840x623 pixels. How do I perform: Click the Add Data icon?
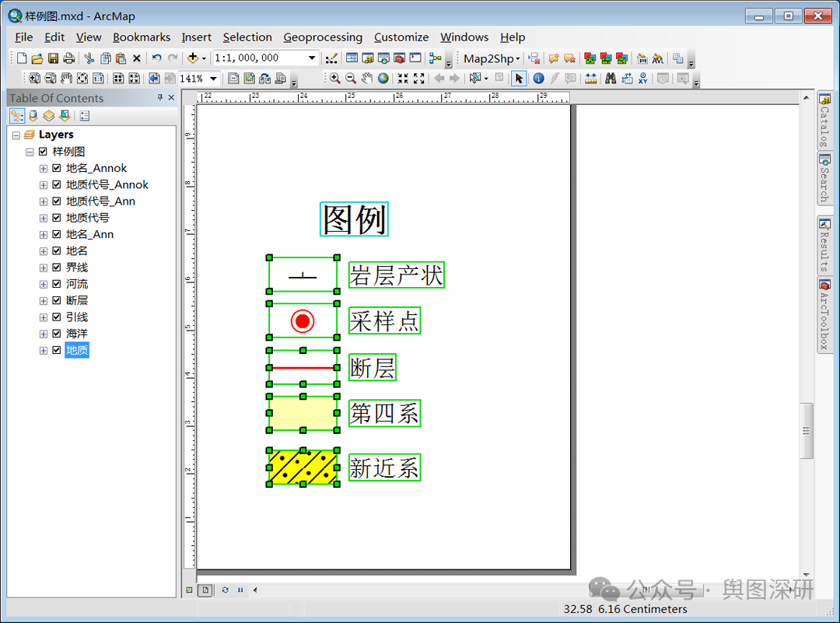(193, 58)
